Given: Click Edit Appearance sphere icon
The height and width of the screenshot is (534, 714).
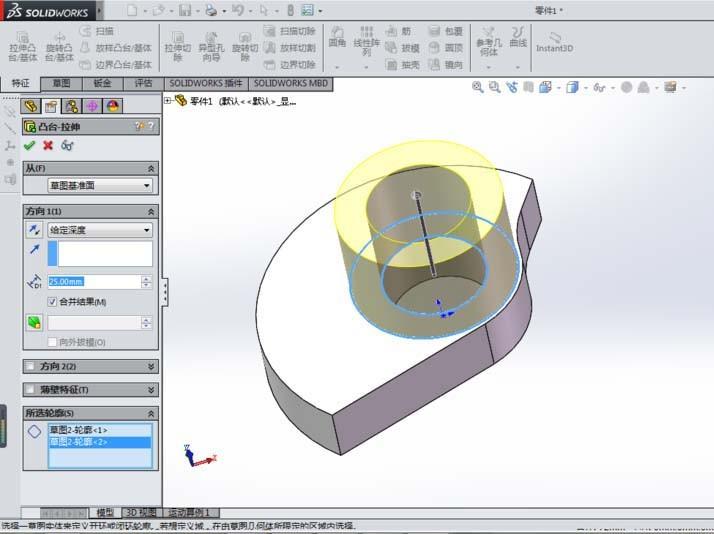Looking at the screenshot, I should (627, 87).
